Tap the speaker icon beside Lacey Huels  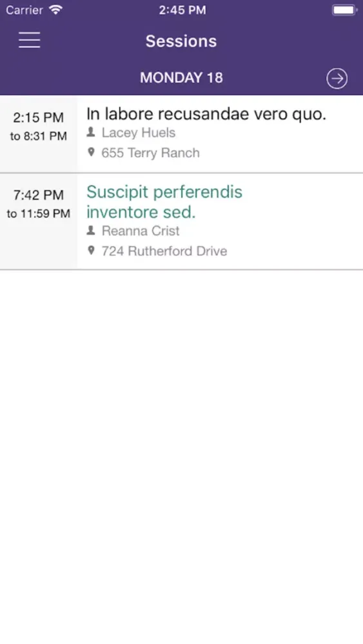coord(91,132)
